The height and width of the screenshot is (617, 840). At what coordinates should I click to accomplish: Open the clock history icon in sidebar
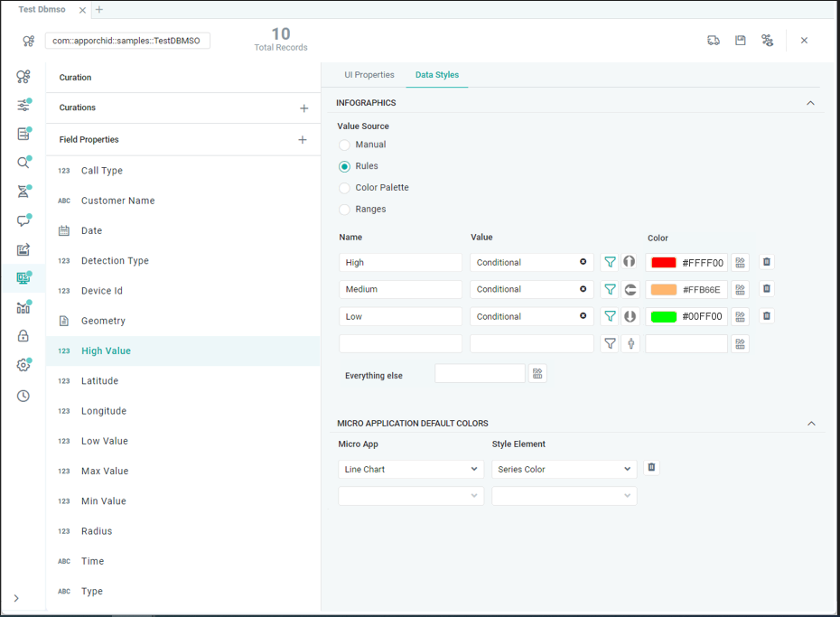click(x=23, y=396)
